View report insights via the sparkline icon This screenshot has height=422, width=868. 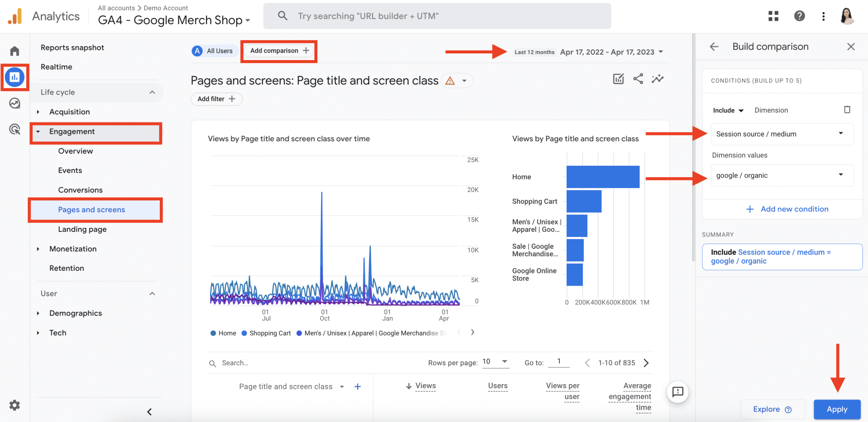point(657,78)
